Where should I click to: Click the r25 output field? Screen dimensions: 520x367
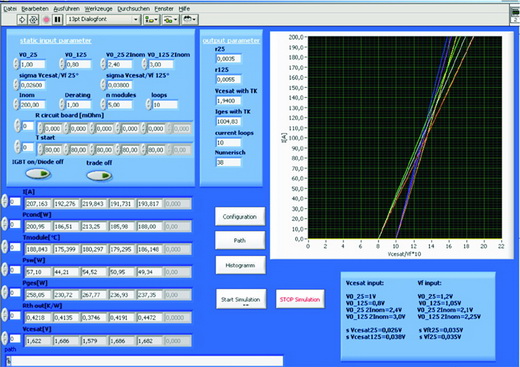click(x=228, y=59)
